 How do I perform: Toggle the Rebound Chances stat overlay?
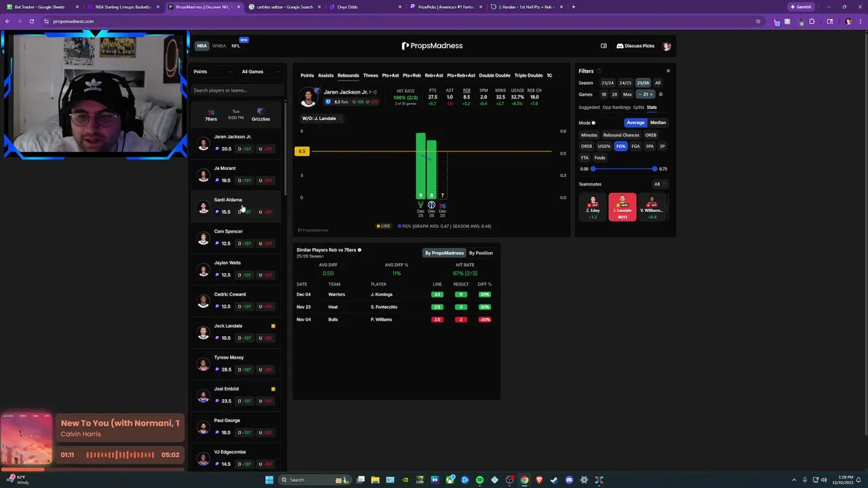tap(621, 135)
